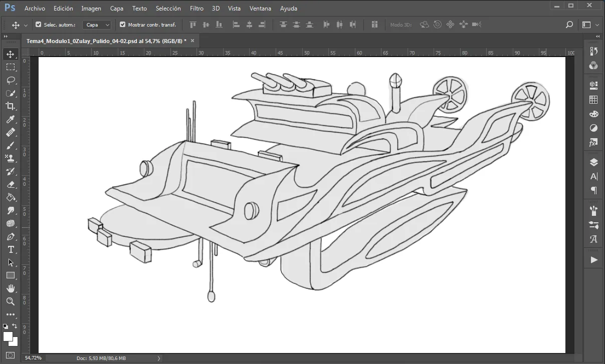Open the Archivo menu
Image resolution: width=605 pixels, height=364 pixels.
(x=35, y=9)
